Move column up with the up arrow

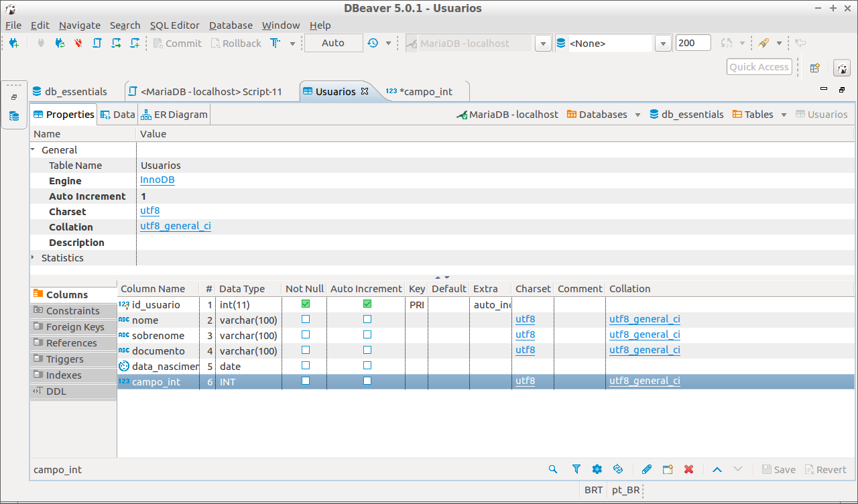click(x=717, y=469)
